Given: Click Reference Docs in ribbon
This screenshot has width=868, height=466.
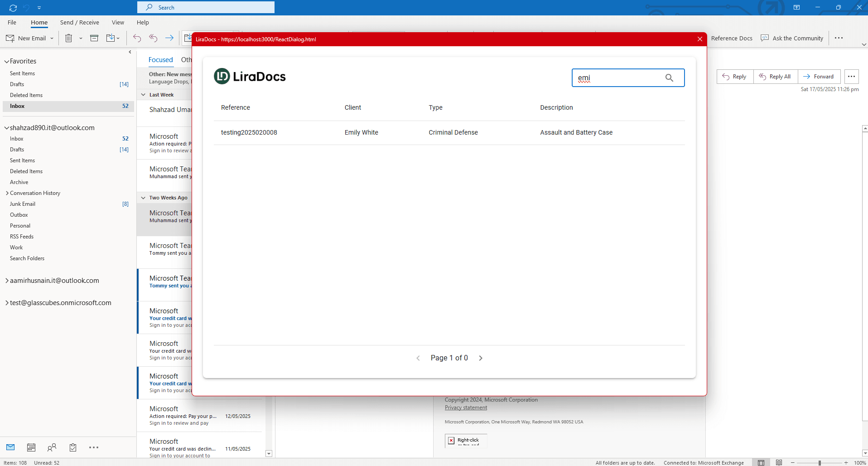Looking at the screenshot, I should (x=731, y=38).
